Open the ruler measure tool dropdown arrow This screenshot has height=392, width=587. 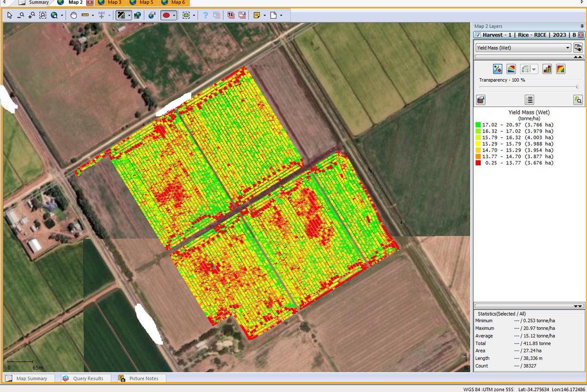(x=92, y=15)
